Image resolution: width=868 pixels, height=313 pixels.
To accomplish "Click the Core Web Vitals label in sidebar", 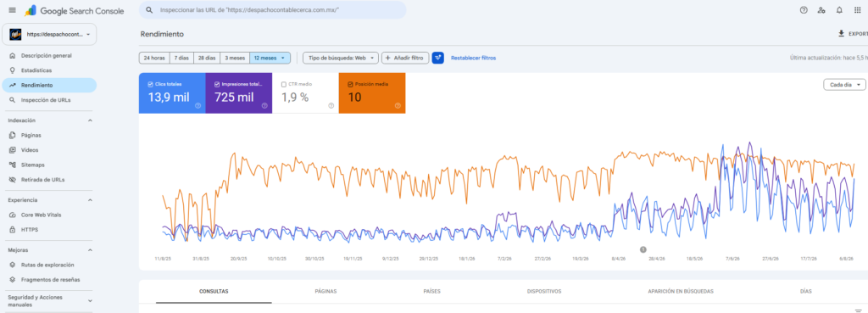I will 41,215.
